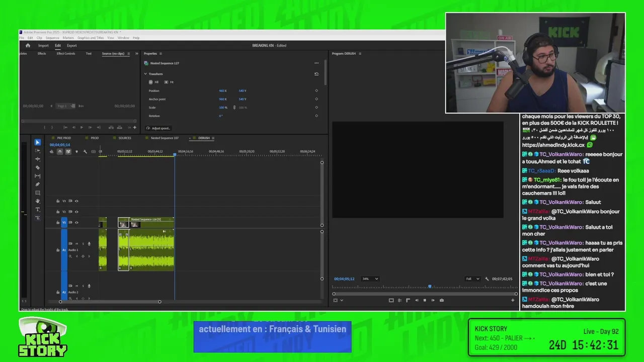Click Position X value 960
Viewport: 644px width, 362px height.
221,90
